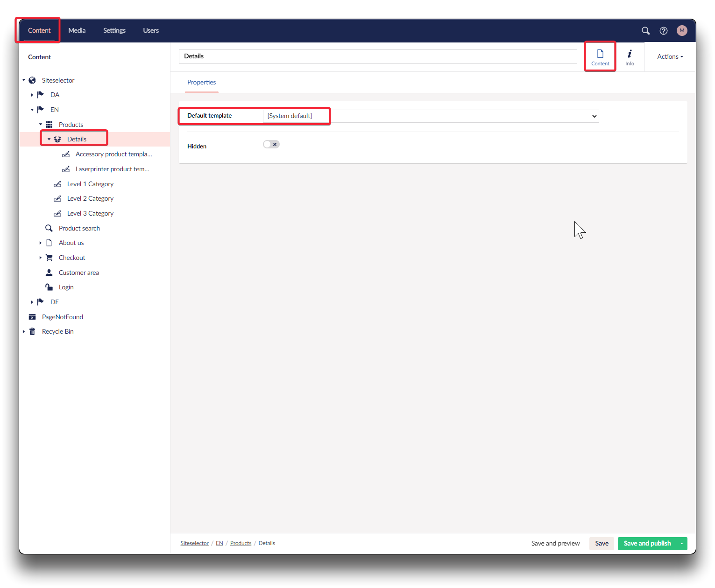Image resolution: width=715 pixels, height=588 pixels.
Task: Follow the Siteselector breadcrumb link
Action: [x=195, y=543]
